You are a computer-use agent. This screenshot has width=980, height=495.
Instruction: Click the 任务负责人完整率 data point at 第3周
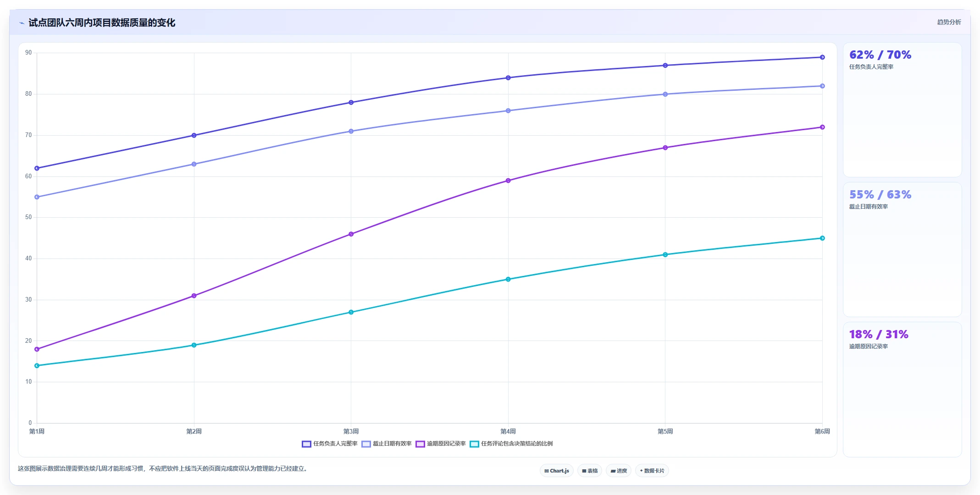click(x=351, y=102)
